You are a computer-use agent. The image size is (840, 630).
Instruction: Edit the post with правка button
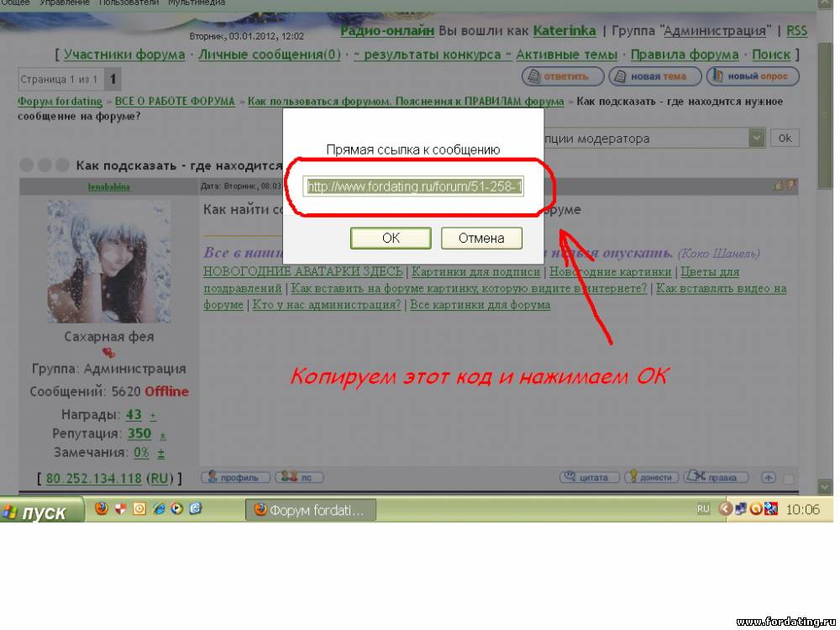tap(717, 477)
